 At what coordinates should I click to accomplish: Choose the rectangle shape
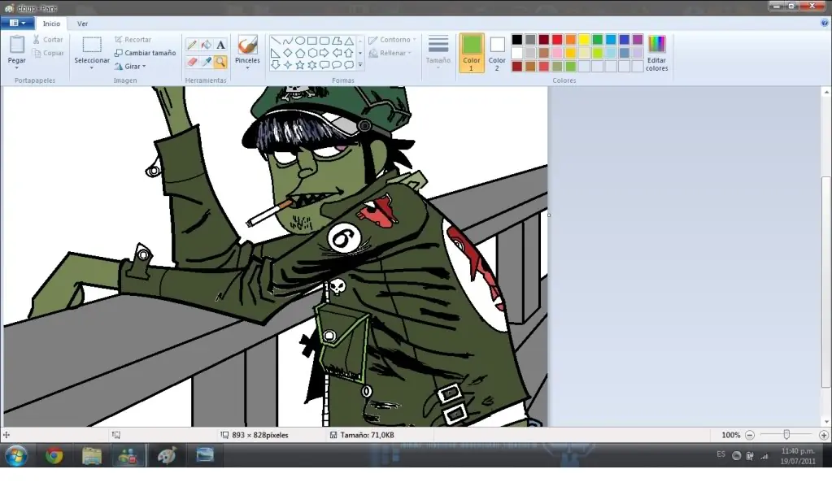[312, 41]
